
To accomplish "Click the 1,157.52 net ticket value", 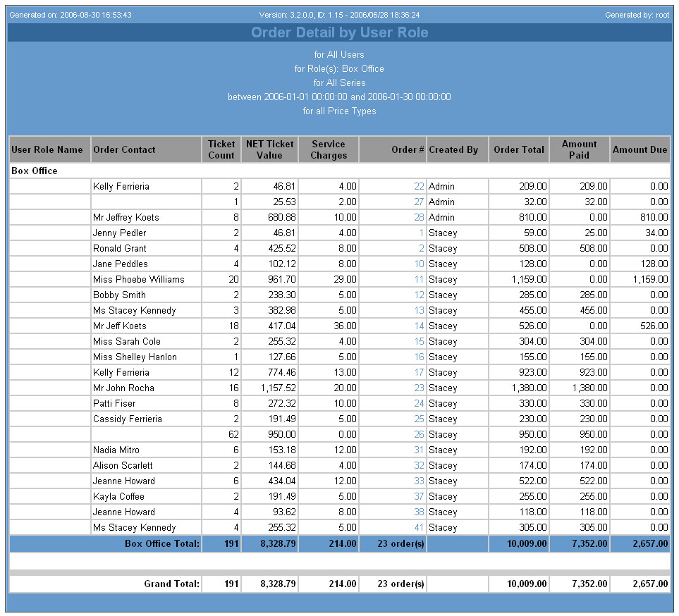I will pyautogui.click(x=279, y=388).
